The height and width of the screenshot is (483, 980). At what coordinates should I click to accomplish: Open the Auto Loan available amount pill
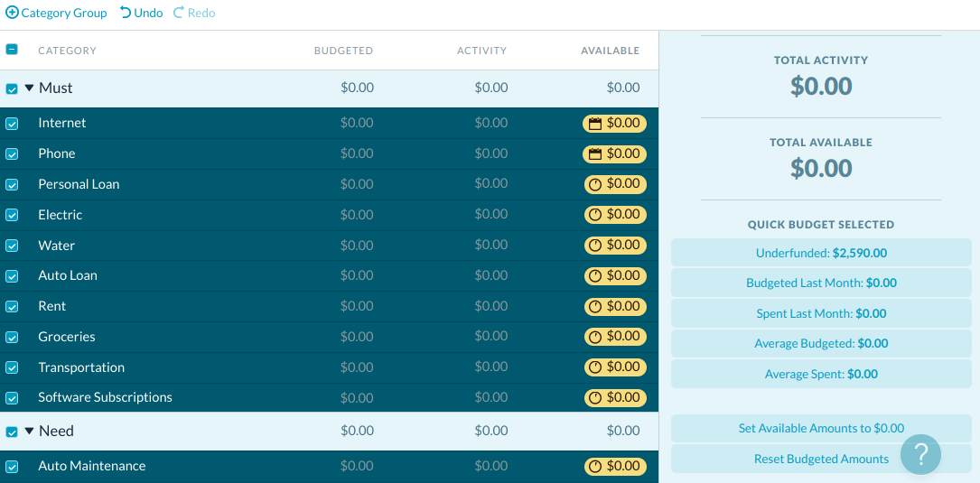[x=616, y=275]
